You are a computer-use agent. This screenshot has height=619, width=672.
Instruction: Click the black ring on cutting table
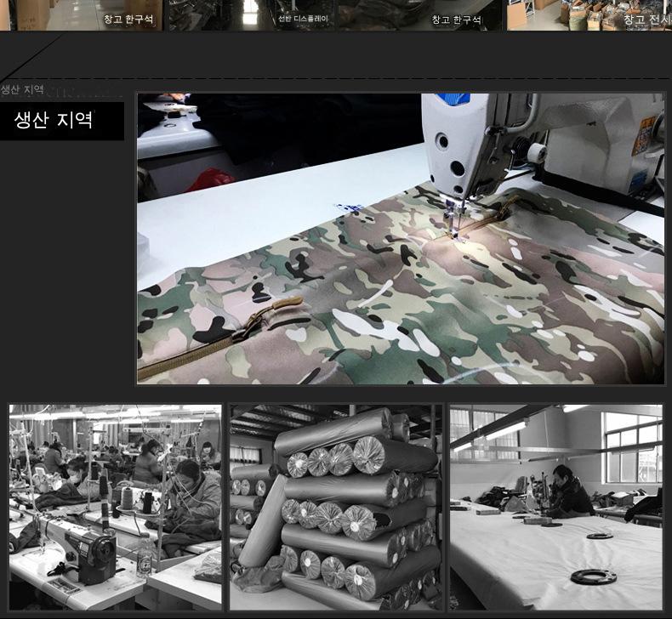592,577
